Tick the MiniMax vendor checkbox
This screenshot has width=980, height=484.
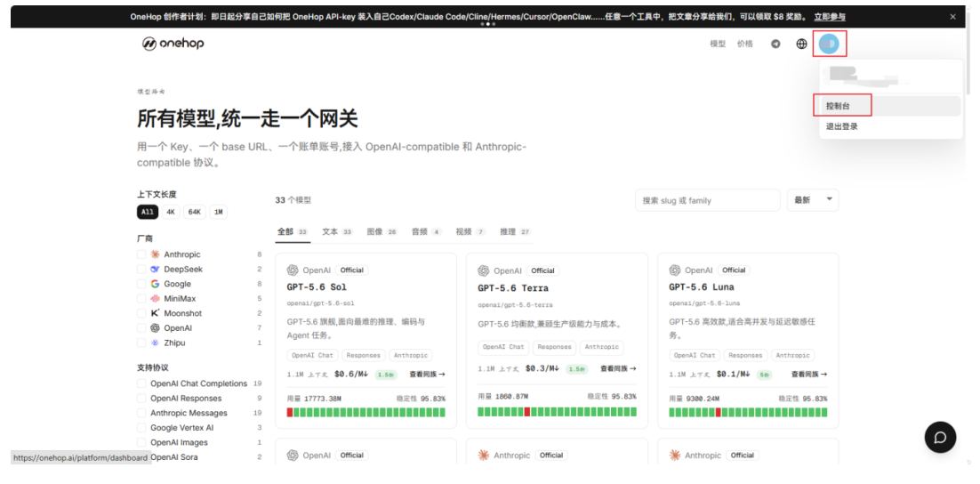pos(141,298)
